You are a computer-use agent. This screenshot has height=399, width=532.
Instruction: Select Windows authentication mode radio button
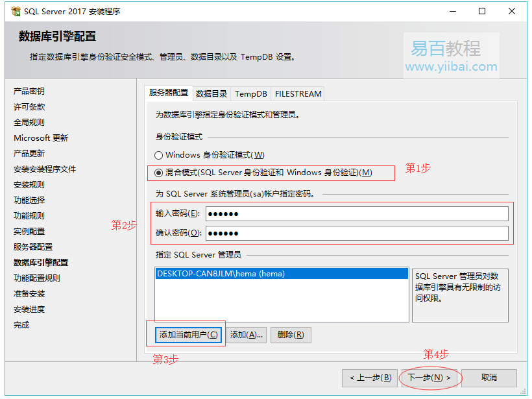point(158,156)
